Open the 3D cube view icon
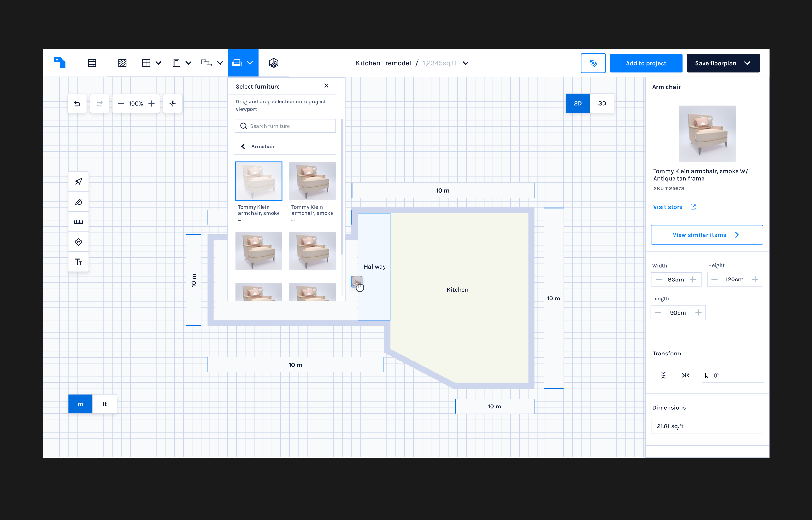812x520 pixels. click(x=274, y=63)
